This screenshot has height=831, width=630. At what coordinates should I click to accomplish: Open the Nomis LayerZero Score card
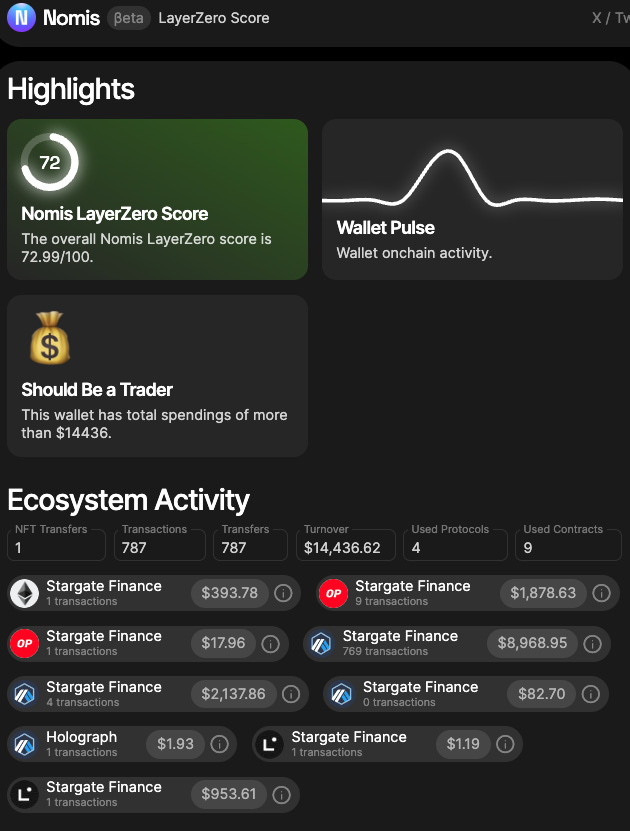[157, 199]
